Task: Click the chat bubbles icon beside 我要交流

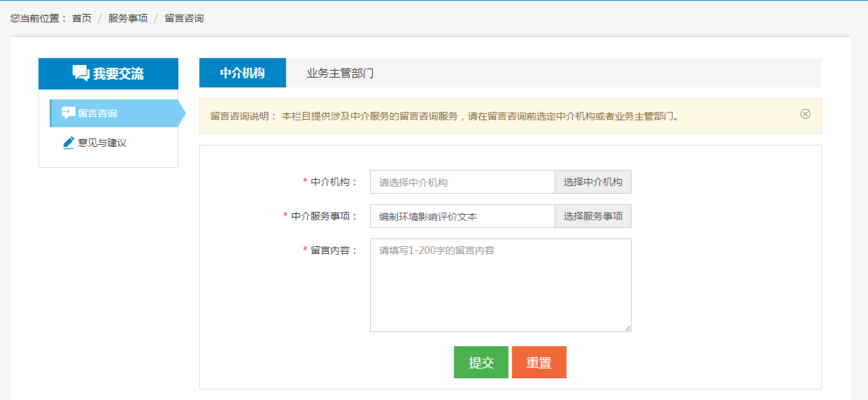Action: coord(80,73)
